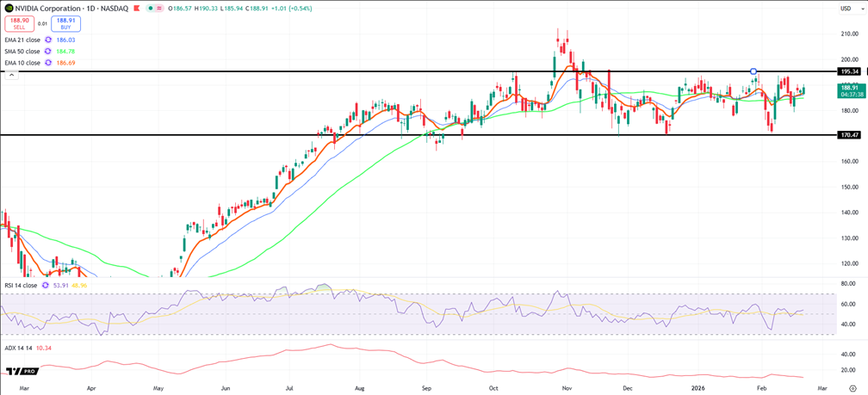This screenshot has width=868, height=395.
Task: Collapse the indicator legend with chevron arrow
Action: tap(11, 75)
